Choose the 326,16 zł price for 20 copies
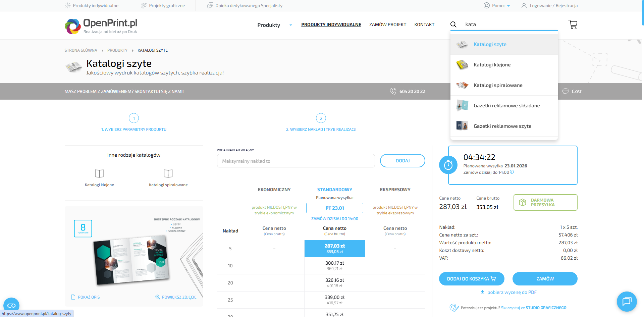Viewport: 644px width, 317px height. click(334, 283)
